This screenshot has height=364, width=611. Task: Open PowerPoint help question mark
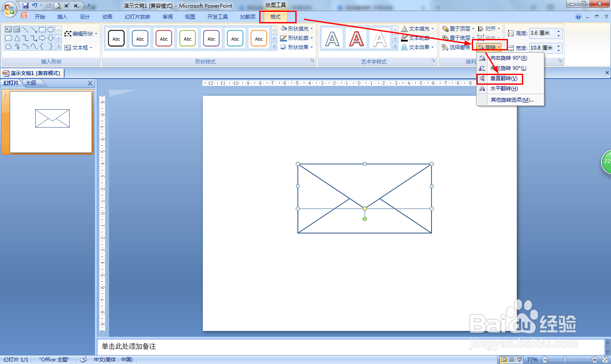tap(578, 17)
